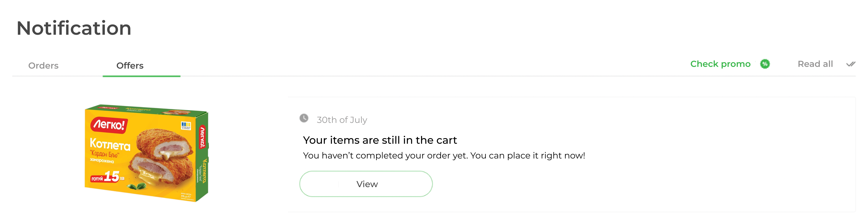
Task: Select the notification title about cart items
Action: point(380,140)
